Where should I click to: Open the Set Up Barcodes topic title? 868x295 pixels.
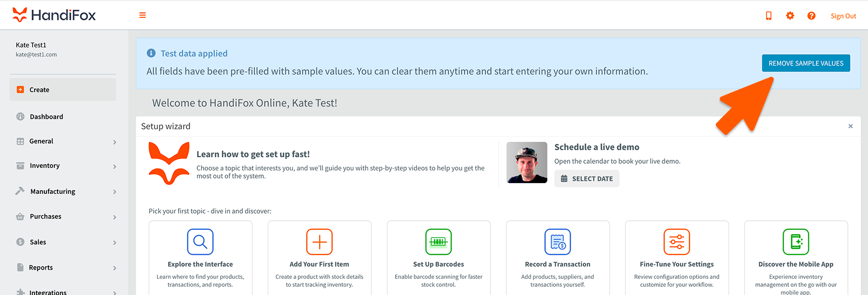coord(438,264)
